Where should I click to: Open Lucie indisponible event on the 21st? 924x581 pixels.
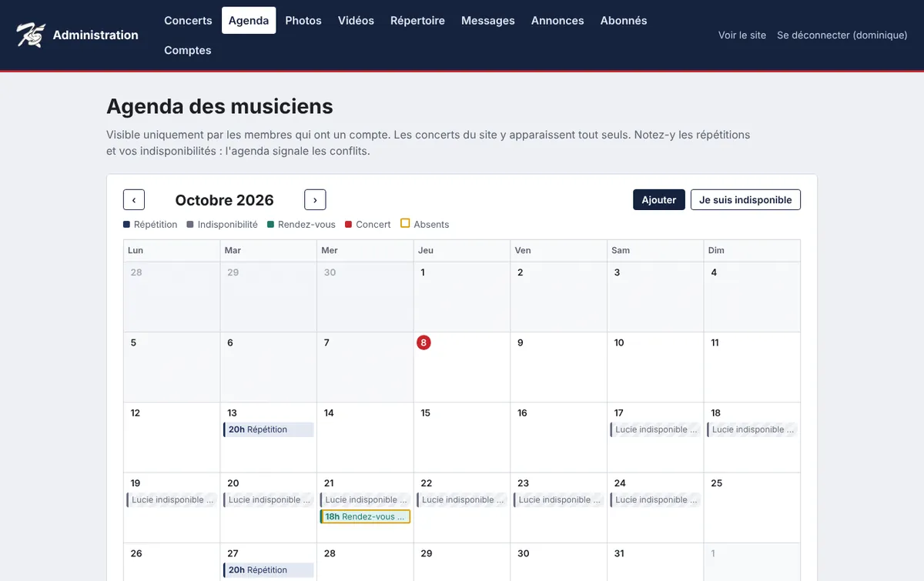click(x=365, y=500)
